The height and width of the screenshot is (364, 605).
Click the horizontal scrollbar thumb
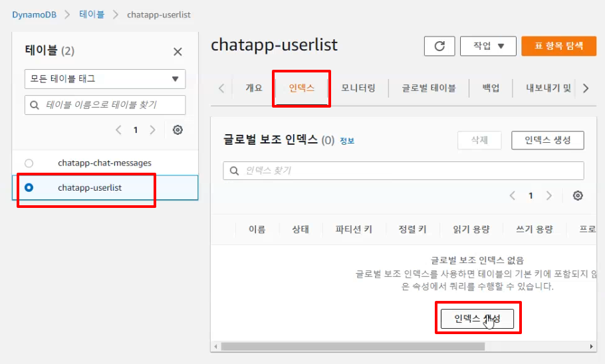pyautogui.click(x=352, y=347)
